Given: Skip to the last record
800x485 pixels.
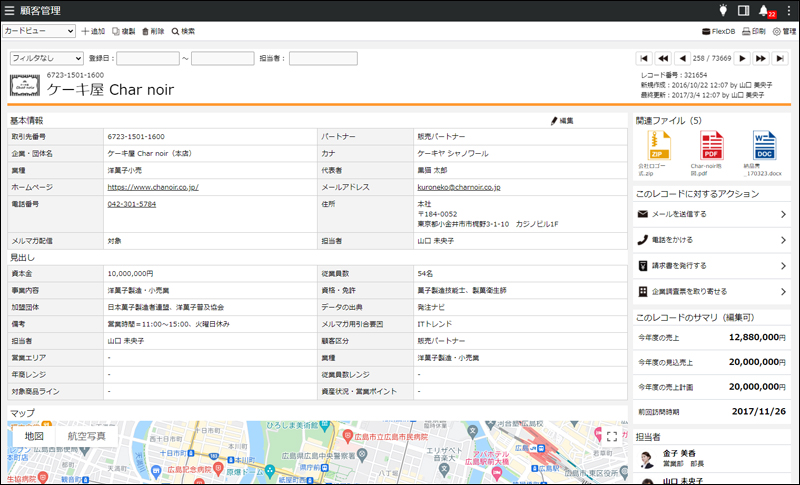Looking at the screenshot, I should click(781, 59).
